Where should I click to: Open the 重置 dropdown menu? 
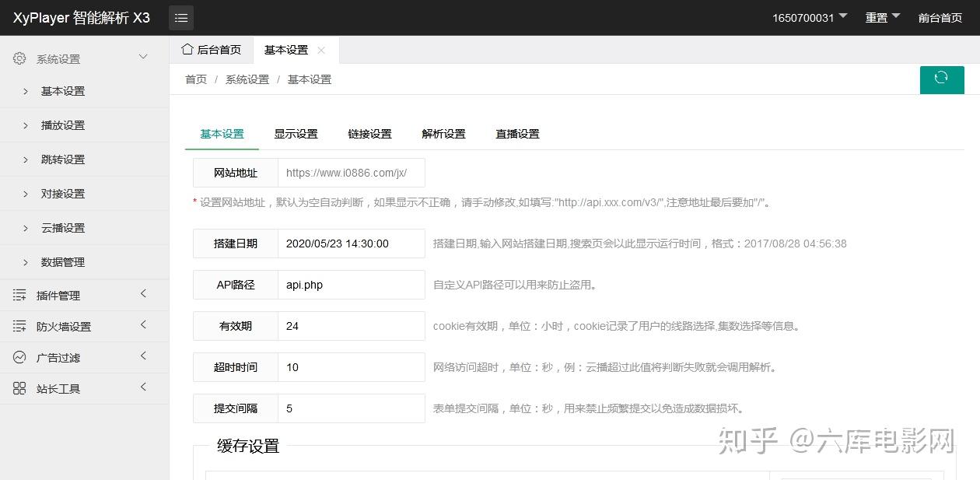(x=883, y=17)
